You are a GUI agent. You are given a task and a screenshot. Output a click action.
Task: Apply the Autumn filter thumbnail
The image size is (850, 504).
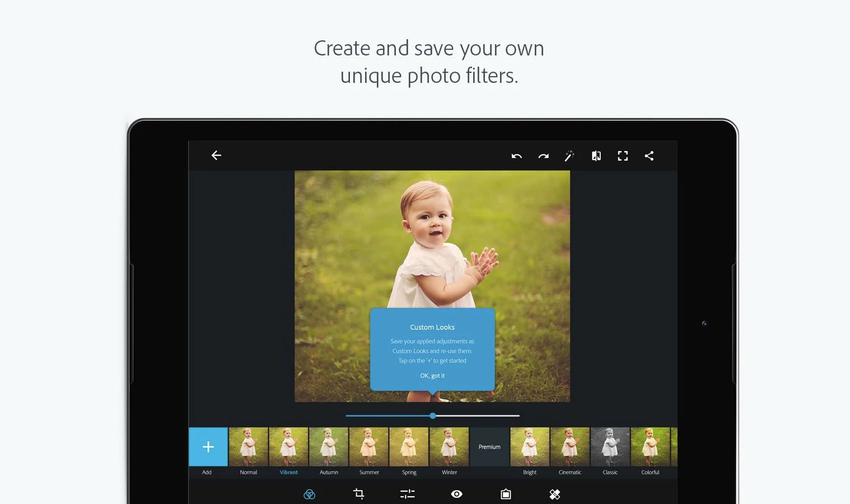pyautogui.click(x=329, y=447)
